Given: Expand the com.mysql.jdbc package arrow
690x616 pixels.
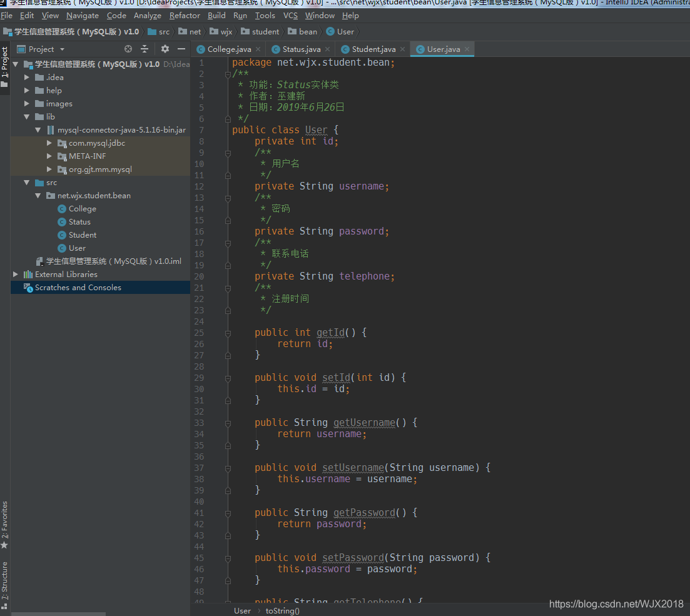Looking at the screenshot, I should 49,143.
